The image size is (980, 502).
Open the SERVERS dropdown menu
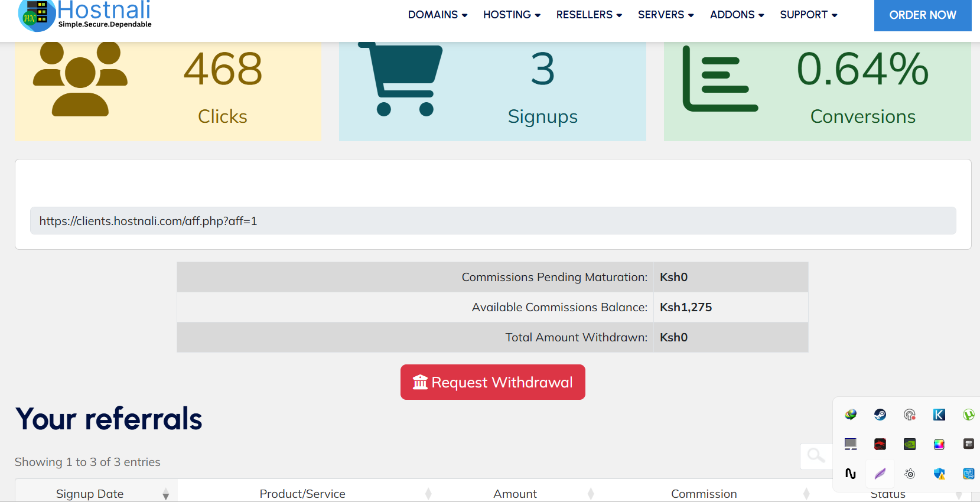pos(666,15)
